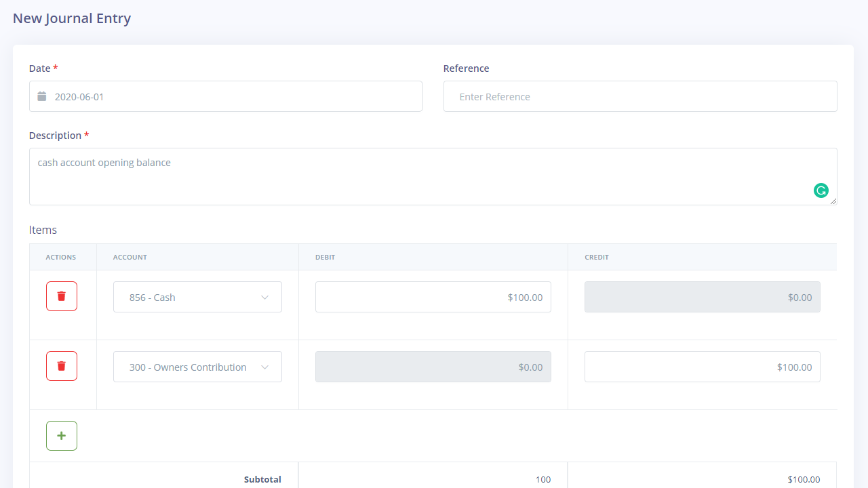The height and width of the screenshot is (488, 868).
Task: Click the Enter Reference input field
Action: [640, 96]
